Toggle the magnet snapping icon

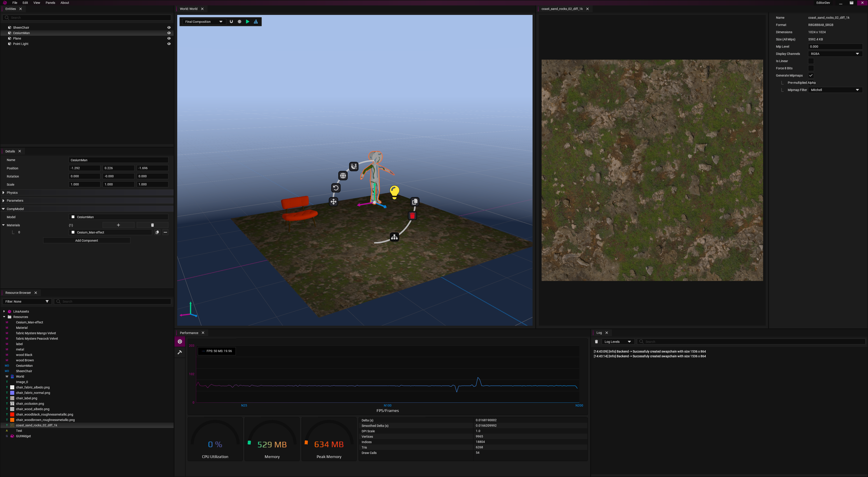231,21
